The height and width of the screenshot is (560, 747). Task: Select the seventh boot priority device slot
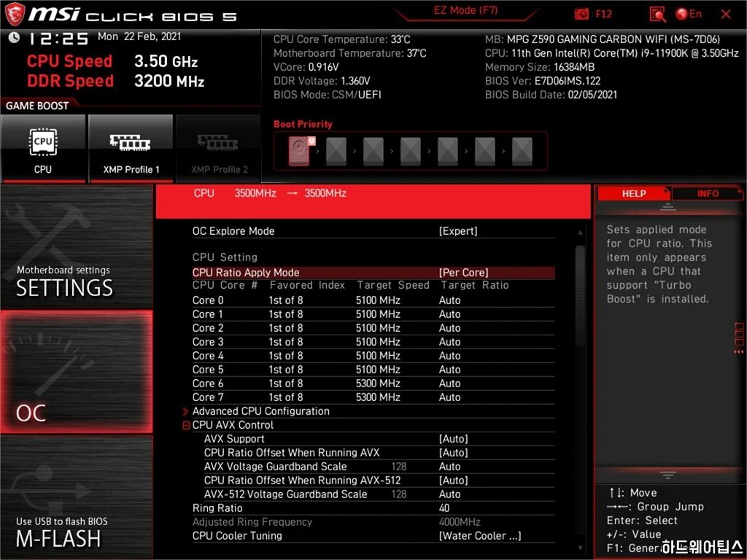[x=522, y=151]
